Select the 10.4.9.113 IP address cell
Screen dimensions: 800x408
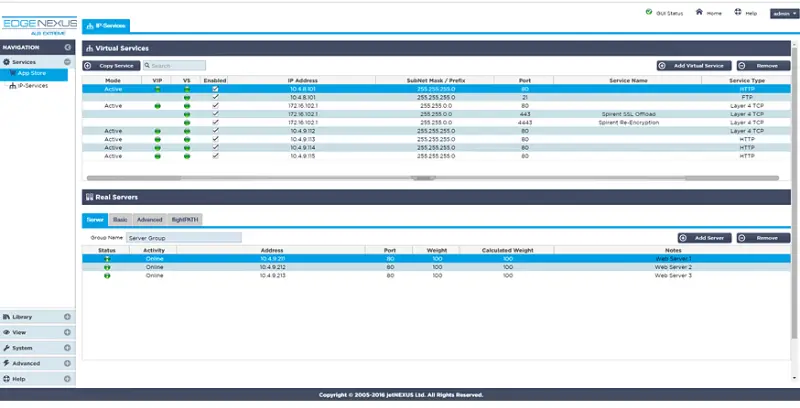[303, 139]
